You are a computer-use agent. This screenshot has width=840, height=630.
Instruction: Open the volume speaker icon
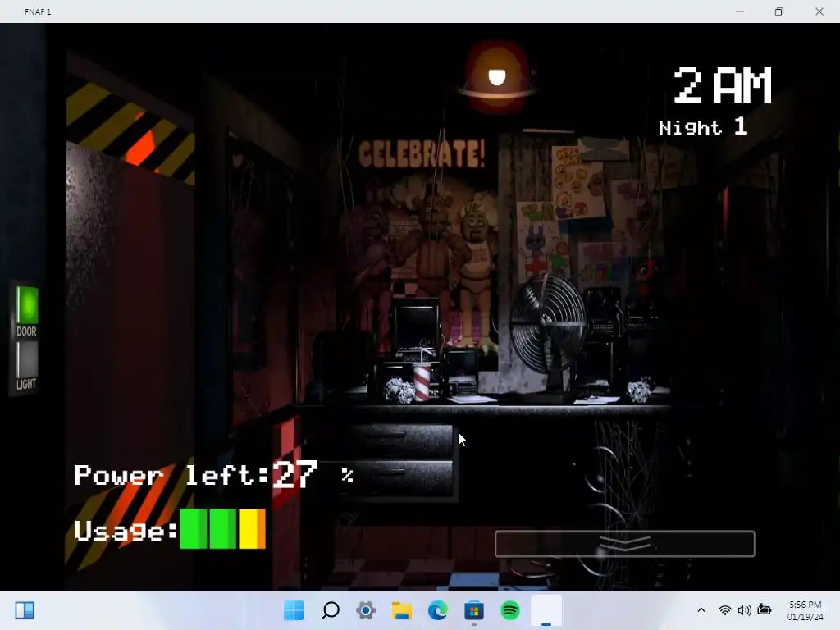[744, 610]
